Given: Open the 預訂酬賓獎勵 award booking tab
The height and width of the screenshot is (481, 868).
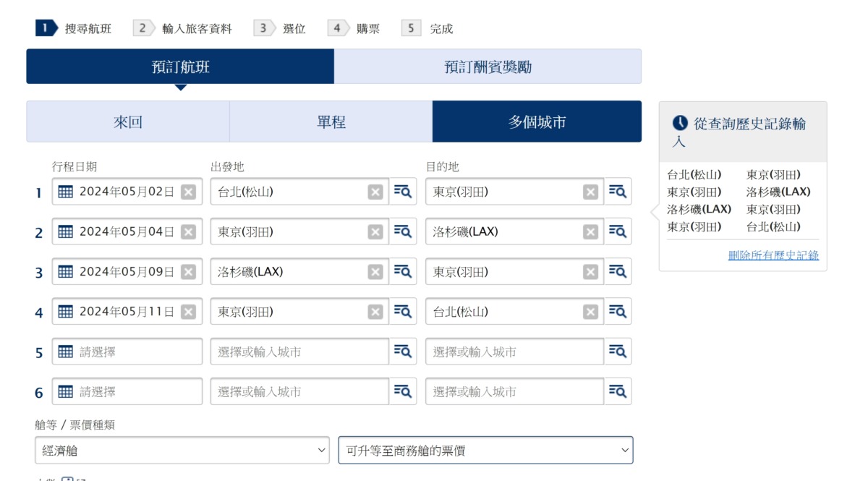Looking at the screenshot, I should tap(488, 67).
